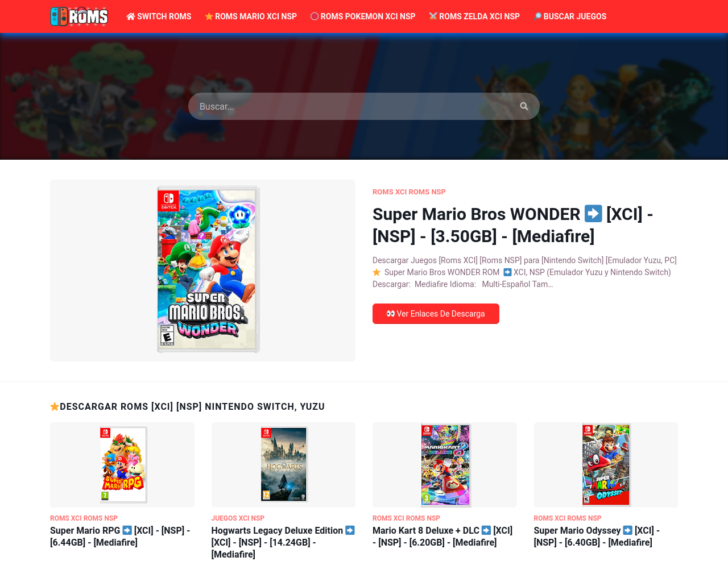Click the ROMS Switch logo
Image resolution: width=728 pixels, height=582 pixels.
tap(79, 16)
